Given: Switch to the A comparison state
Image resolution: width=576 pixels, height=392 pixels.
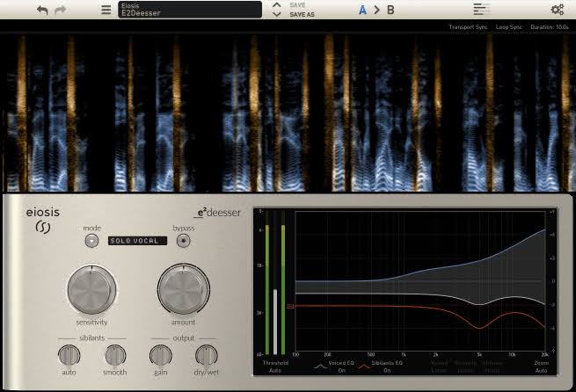Looking at the screenshot, I should click(362, 10).
